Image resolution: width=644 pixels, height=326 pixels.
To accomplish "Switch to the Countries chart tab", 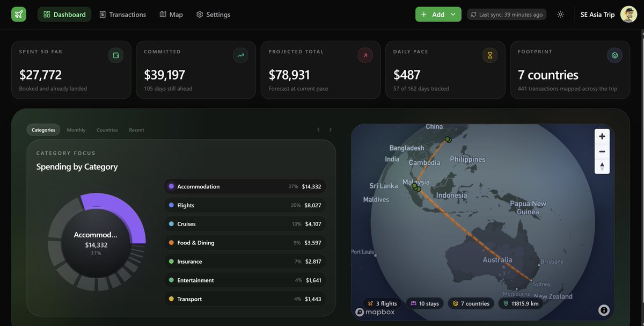I will tap(107, 130).
